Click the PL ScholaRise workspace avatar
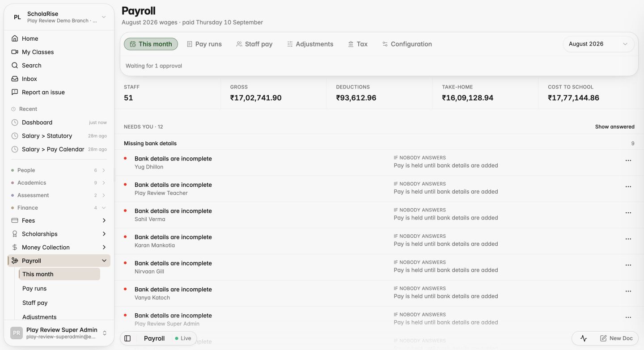Image resolution: width=644 pixels, height=350 pixels. click(x=17, y=17)
